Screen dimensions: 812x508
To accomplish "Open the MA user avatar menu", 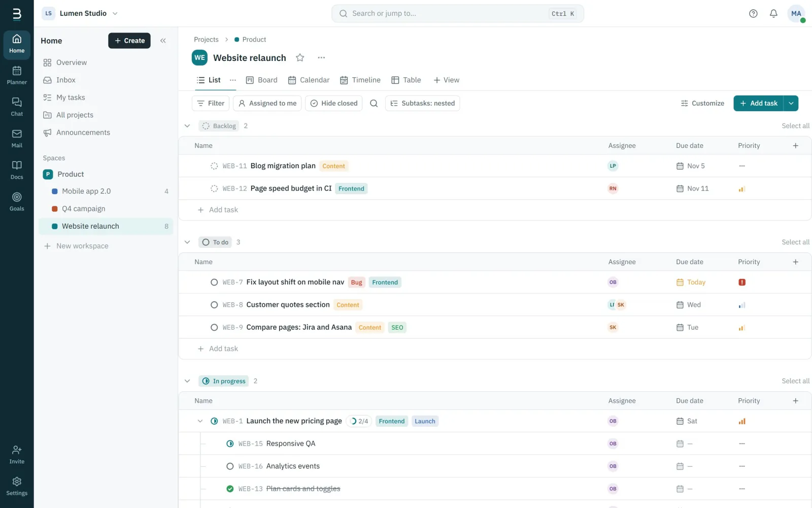I will (x=796, y=14).
